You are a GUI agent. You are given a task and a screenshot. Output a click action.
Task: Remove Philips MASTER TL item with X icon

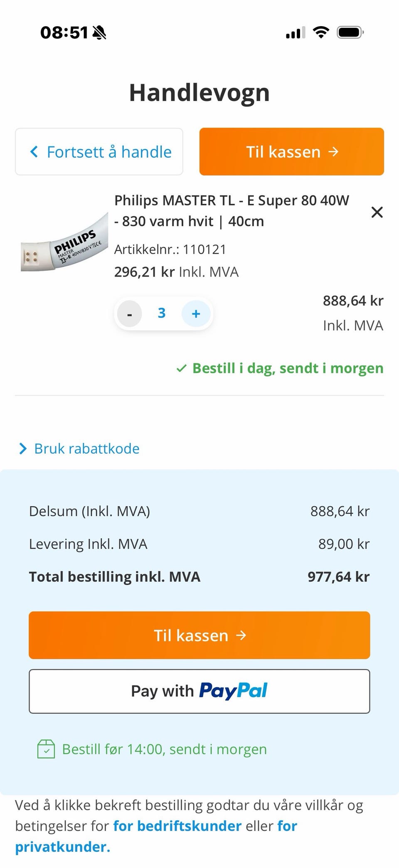[377, 212]
